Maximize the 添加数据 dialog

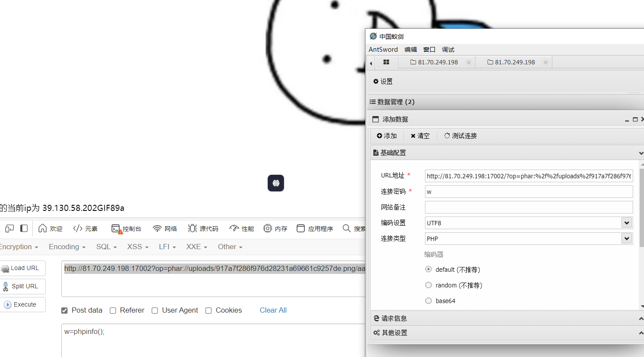coord(635,119)
